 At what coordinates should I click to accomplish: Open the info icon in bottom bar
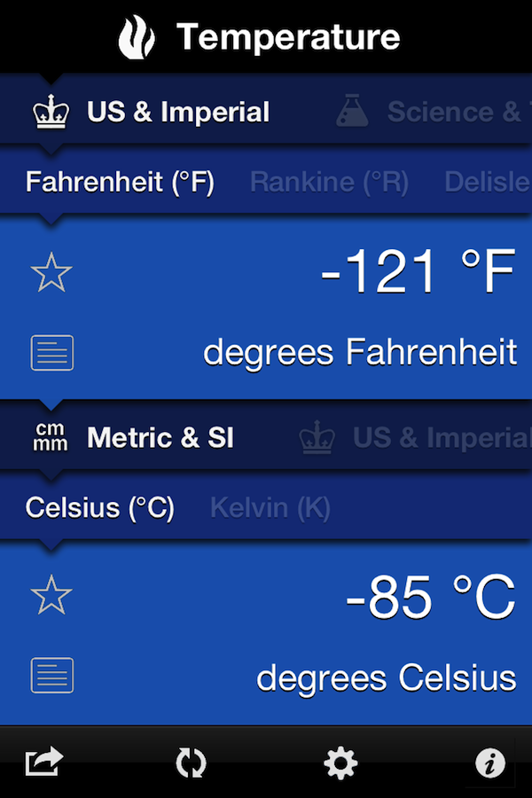pos(489,763)
